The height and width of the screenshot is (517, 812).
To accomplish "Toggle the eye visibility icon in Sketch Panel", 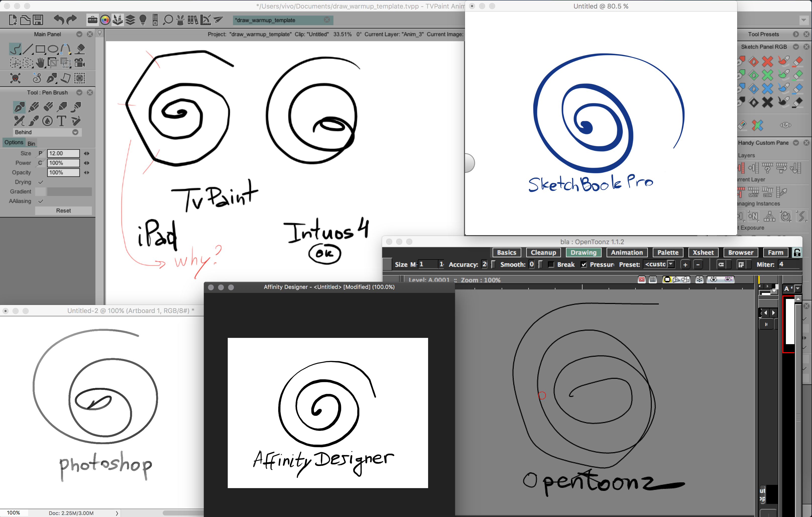I will click(785, 125).
